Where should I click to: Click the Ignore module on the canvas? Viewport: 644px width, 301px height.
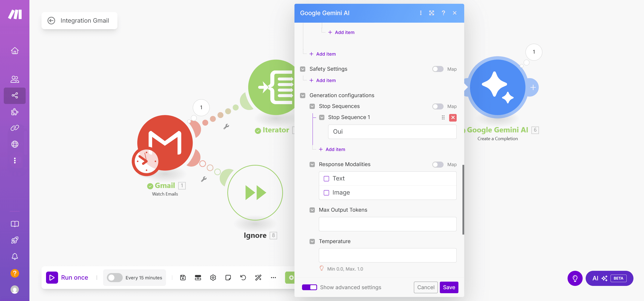(255, 193)
